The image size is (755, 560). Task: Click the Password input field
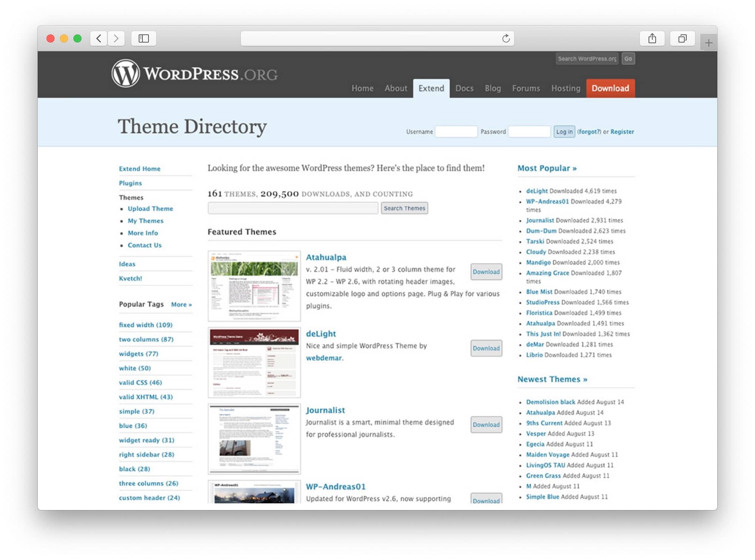click(x=529, y=132)
